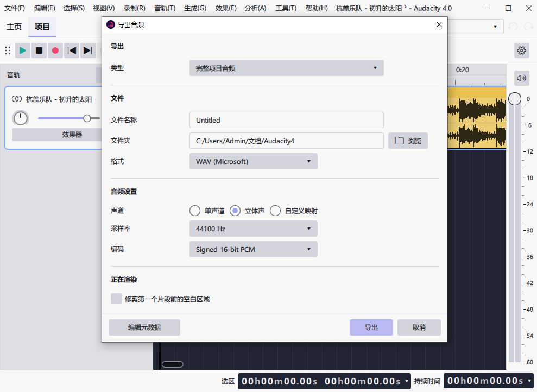Adjust the track pan knob

coord(21,118)
